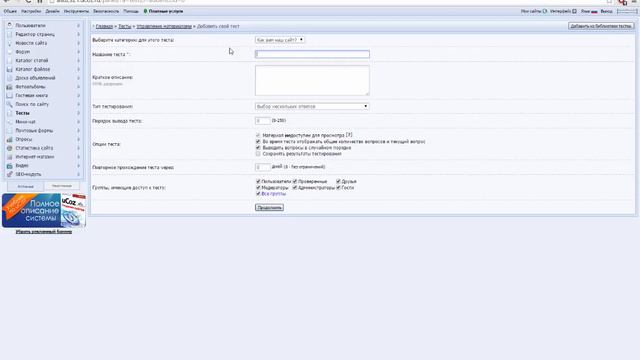Uncheck the Проверенные group checkbox
640x360 pixels.
click(x=295, y=181)
